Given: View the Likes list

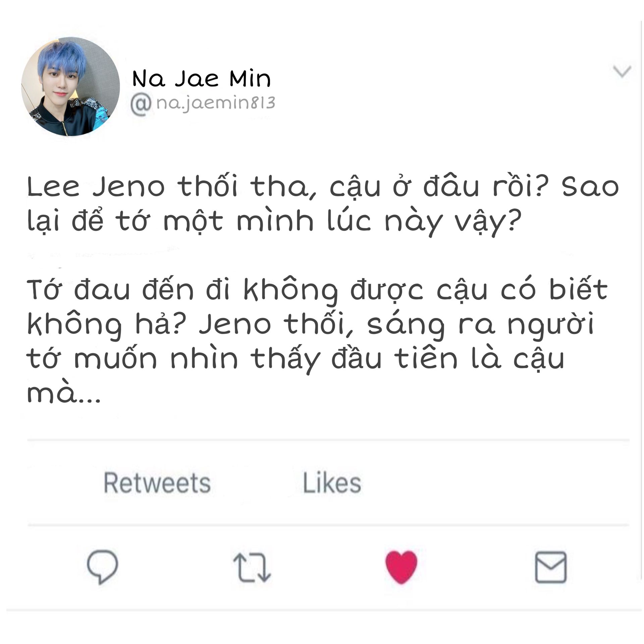Looking at the screenshot, I should [332, 483].
